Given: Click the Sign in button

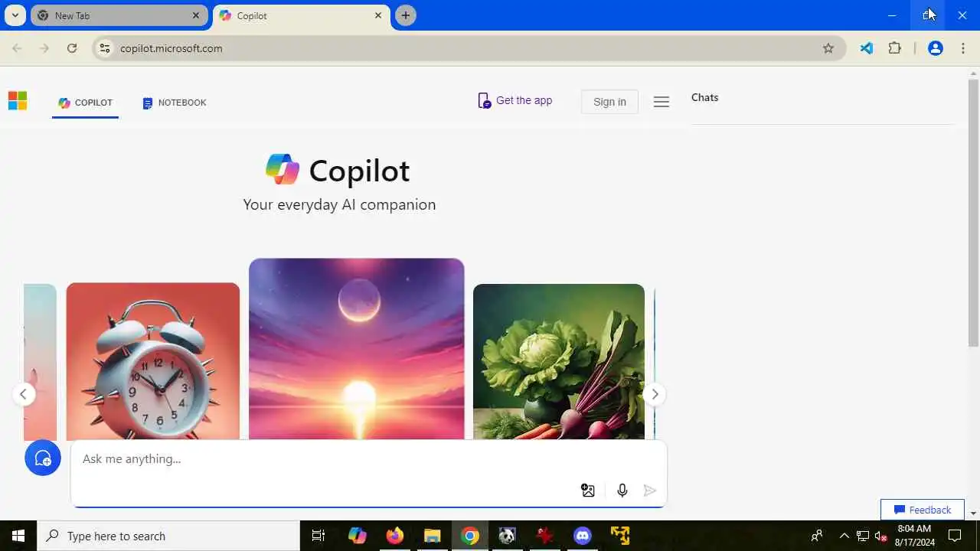Looking at the screenshot, I should point(609,102).
